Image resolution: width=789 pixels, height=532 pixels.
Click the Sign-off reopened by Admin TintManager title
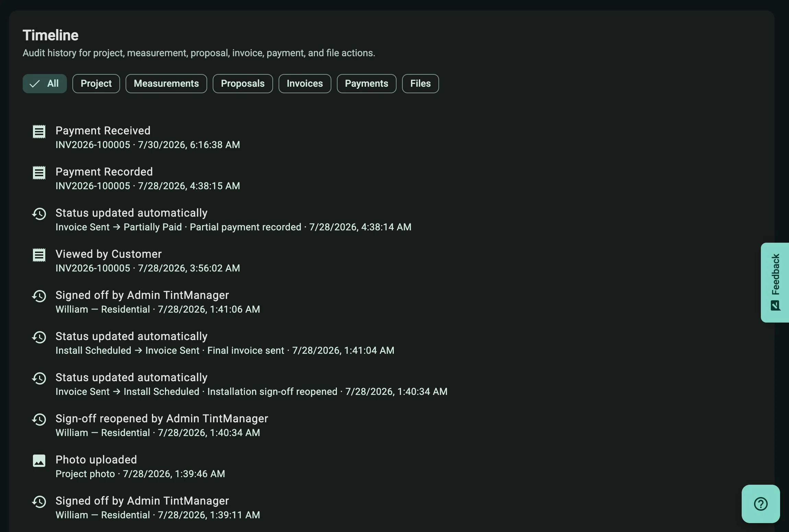point(162,419)
